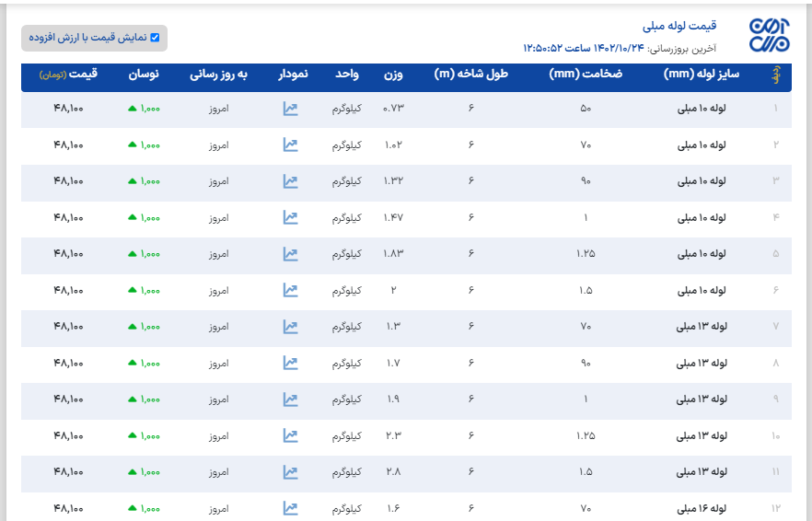Show chart for 13 pipe weighing 2.8 kg
Viewport: 812px width, 521px height.
[290, 472]
